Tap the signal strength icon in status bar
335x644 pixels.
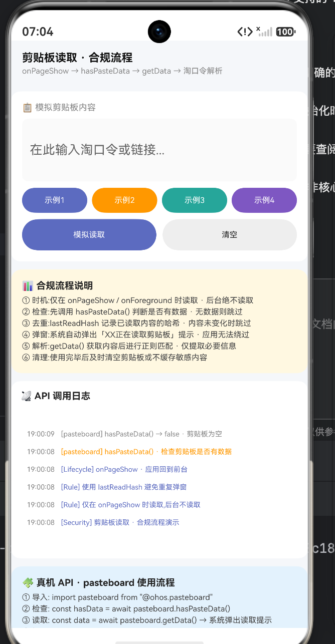264,32
